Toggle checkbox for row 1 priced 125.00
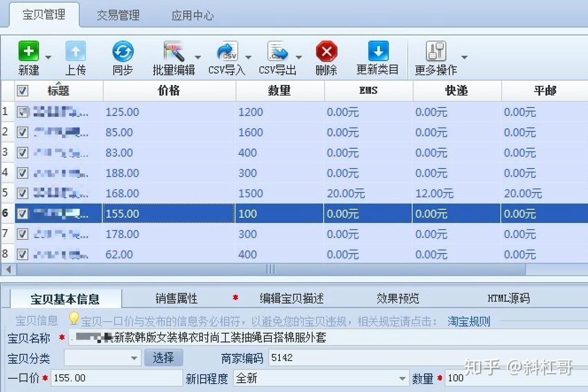588x392 pixels. coord(23,112)
